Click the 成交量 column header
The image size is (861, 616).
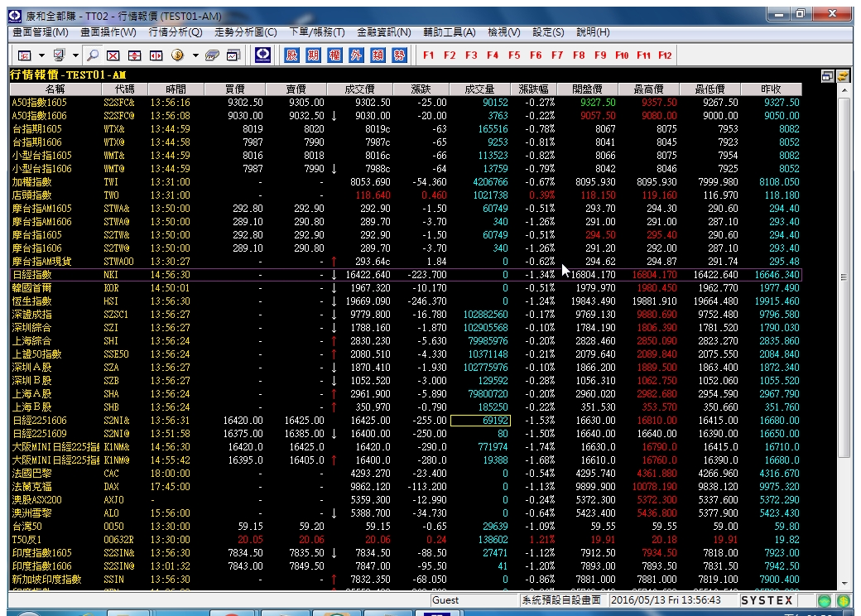click(x=479, y=89)
